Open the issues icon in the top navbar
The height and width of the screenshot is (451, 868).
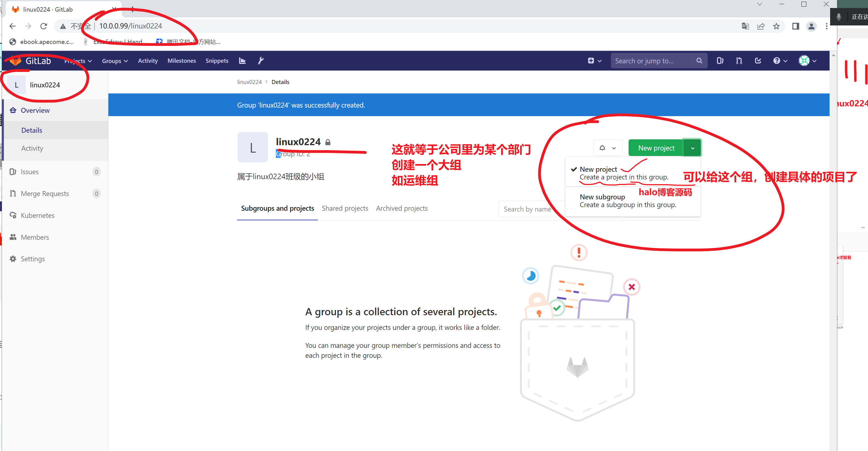pos(720,61)
